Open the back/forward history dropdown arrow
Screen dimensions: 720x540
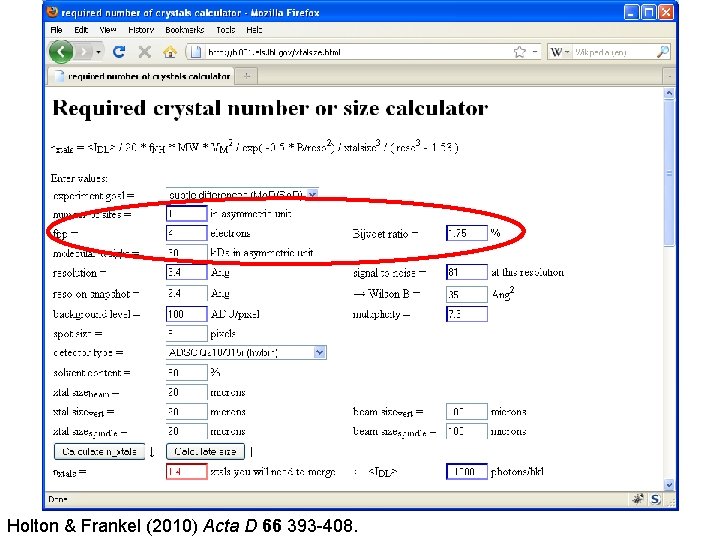(98, 52)
